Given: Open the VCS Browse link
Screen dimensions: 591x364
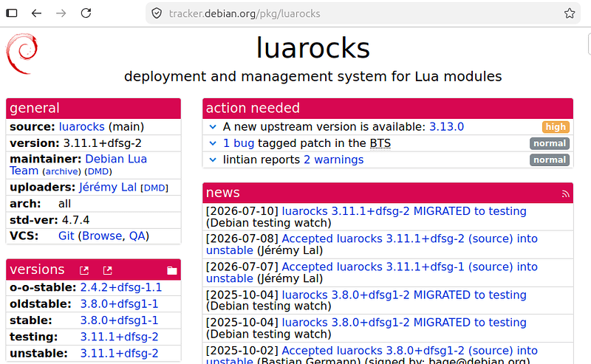Looking at the screenshot, I should click(x=102, y=236).
